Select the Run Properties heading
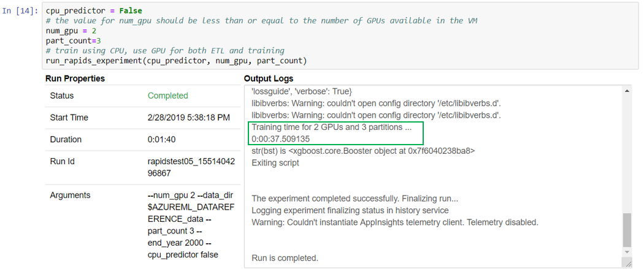Image resolution: width=644 pixels, height=269 pixels. [x=75, y=78]
